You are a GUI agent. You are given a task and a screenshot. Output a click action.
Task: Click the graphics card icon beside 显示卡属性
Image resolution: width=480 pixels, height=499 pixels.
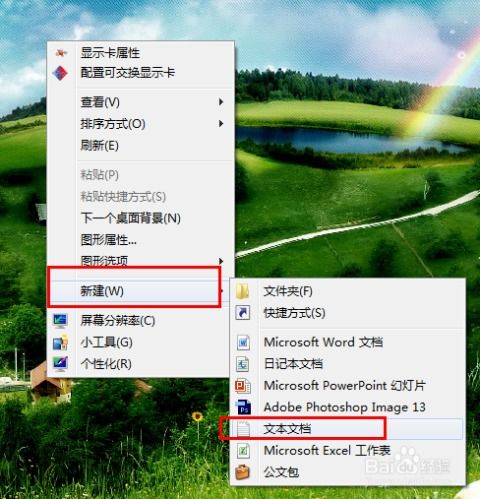point(60,53)
